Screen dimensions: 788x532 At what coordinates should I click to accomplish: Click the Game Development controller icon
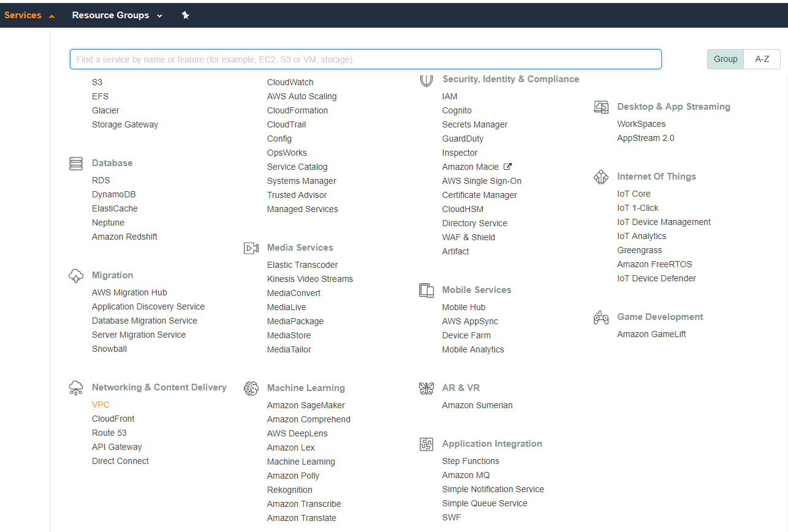(601, 317)
